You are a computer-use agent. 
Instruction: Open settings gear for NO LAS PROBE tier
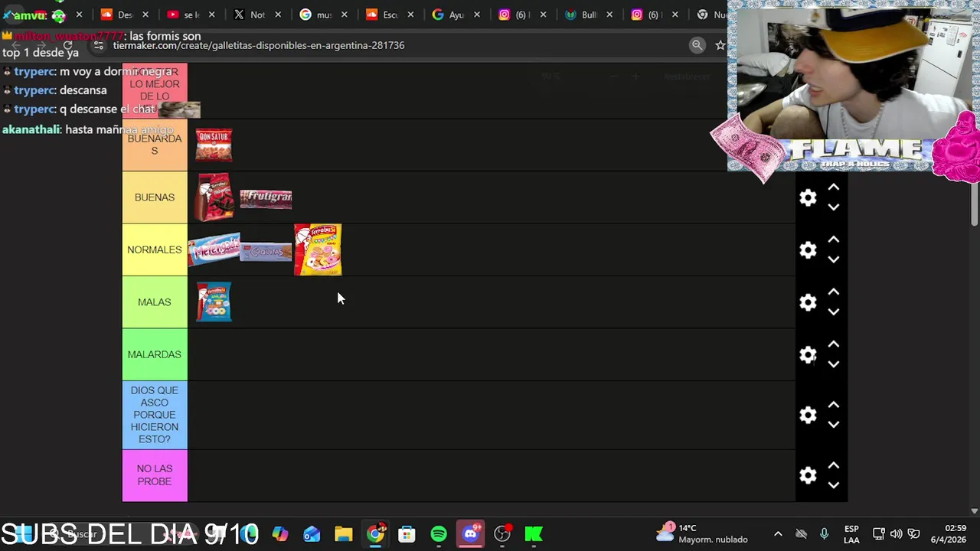point(808,475)
